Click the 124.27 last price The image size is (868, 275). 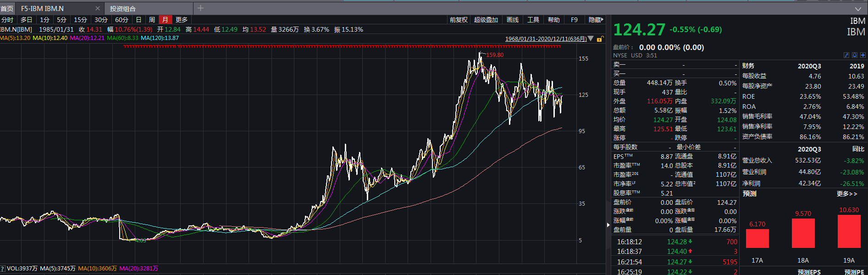(639, 30)
